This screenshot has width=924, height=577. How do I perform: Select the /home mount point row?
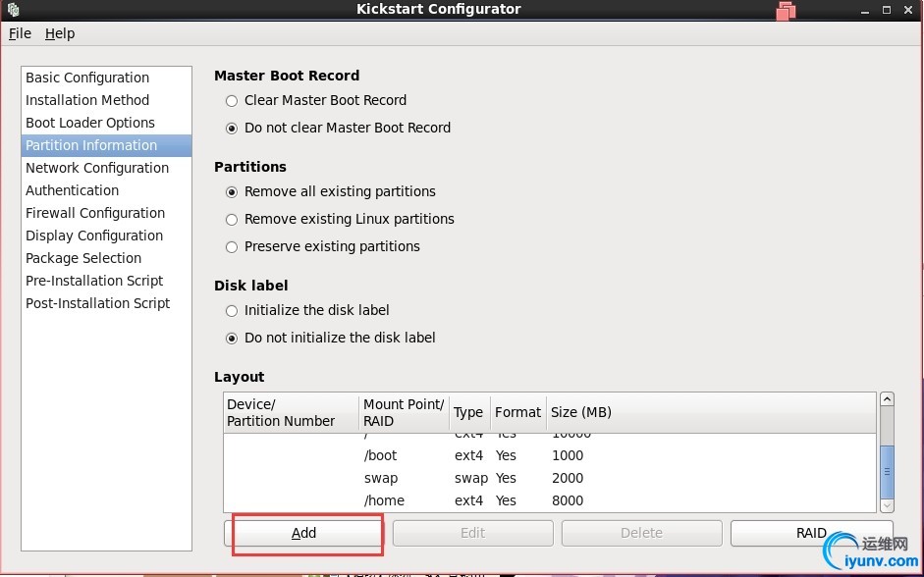pyautogui.click(x=550, y=501)
